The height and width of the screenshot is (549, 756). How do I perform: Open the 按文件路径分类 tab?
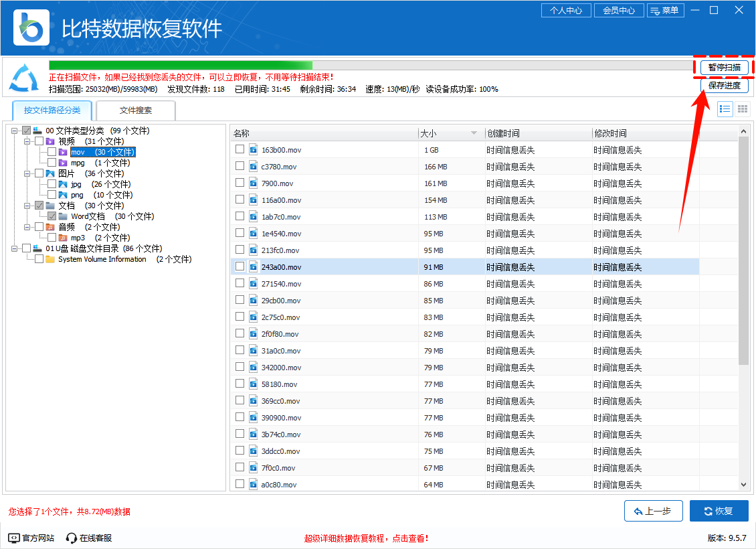[x=52, y=110]
